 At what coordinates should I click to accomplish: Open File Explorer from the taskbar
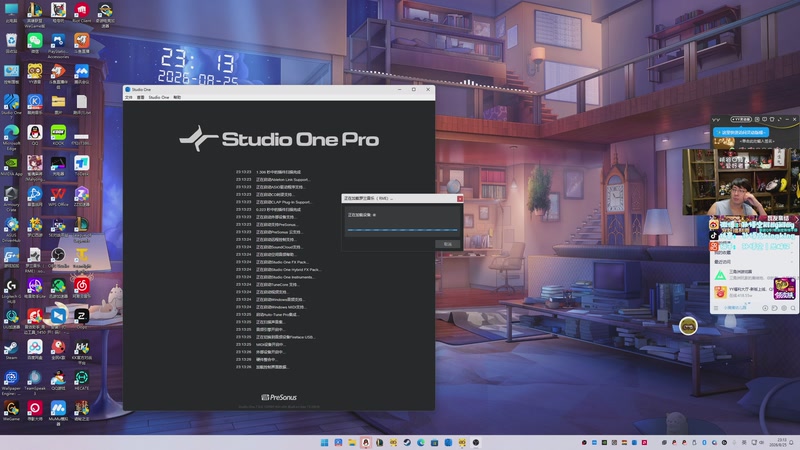[x=352, y=442]
